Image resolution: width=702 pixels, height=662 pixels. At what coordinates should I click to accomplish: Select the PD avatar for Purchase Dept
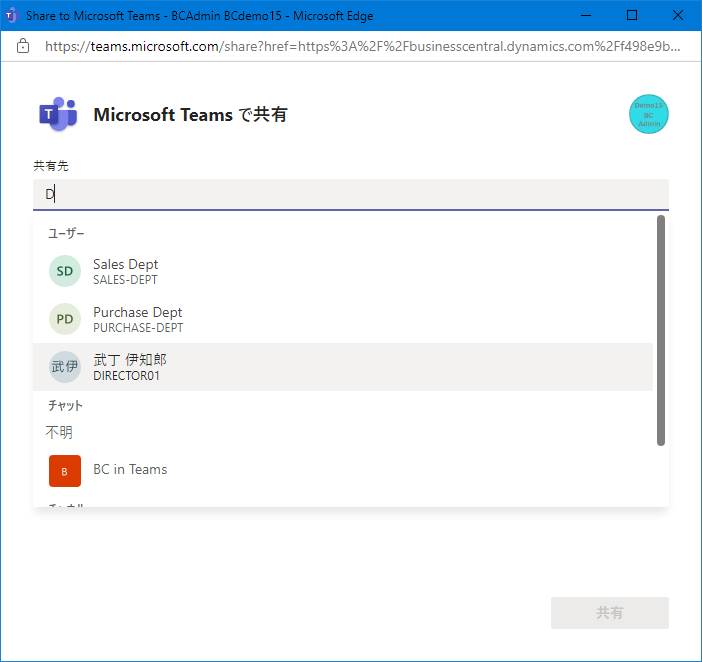(65, 319)
